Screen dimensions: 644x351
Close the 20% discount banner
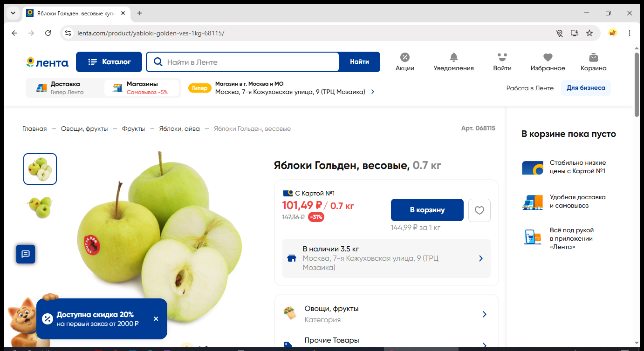pos(156,319)
